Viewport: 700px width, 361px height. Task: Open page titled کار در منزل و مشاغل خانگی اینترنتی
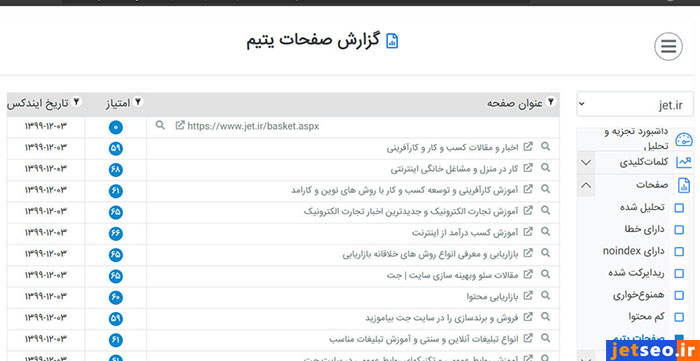click(454, 169)
